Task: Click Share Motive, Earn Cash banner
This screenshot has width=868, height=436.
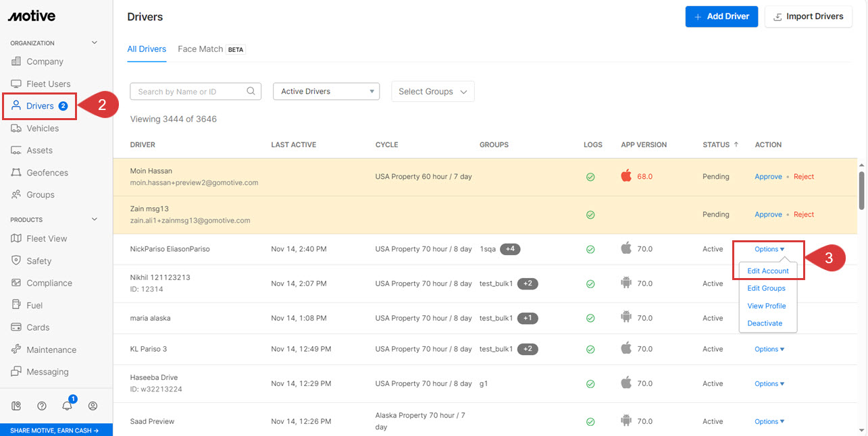Action: pyautogui.click(x=56, y=430)
